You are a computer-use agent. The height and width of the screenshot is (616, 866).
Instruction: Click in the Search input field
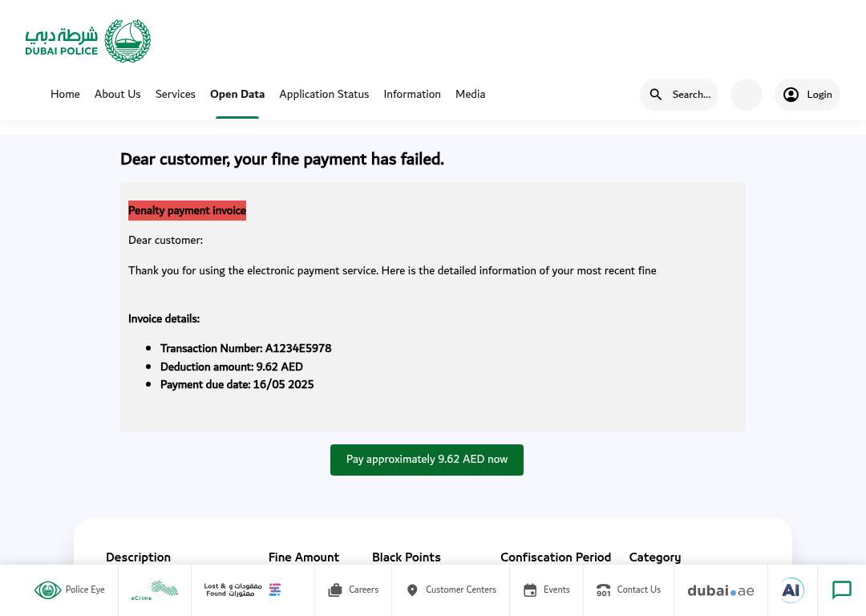691,95
